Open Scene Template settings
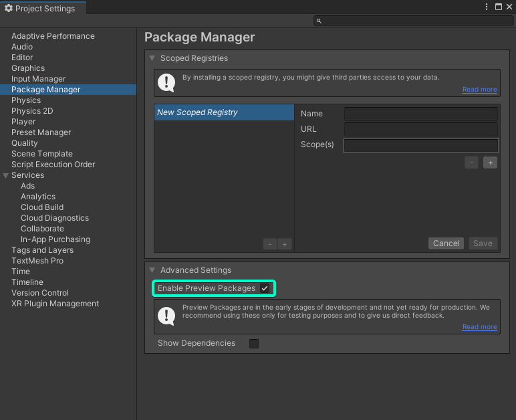 point(42,154)
